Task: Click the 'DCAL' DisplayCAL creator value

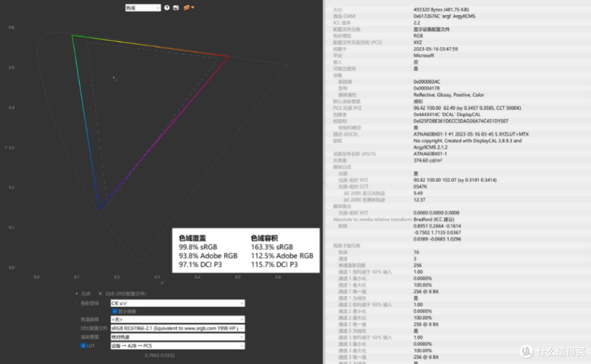Action: coord(447,114)
